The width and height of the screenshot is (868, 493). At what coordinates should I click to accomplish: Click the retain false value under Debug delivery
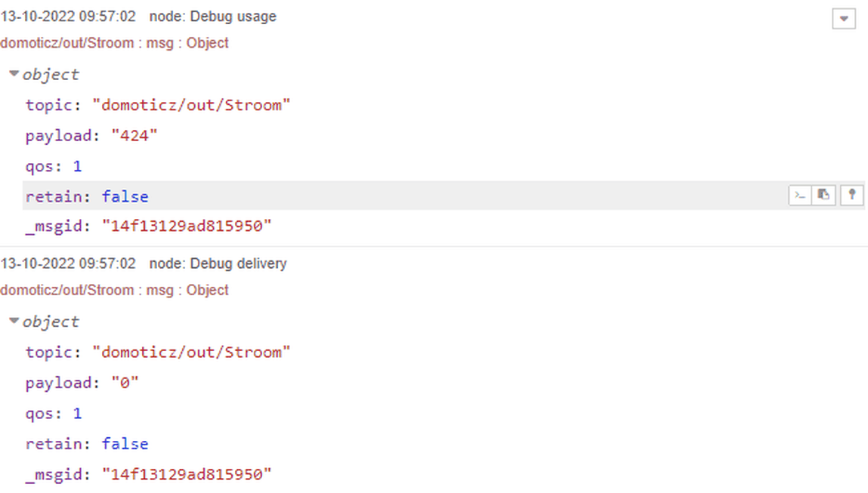(125, 444)
